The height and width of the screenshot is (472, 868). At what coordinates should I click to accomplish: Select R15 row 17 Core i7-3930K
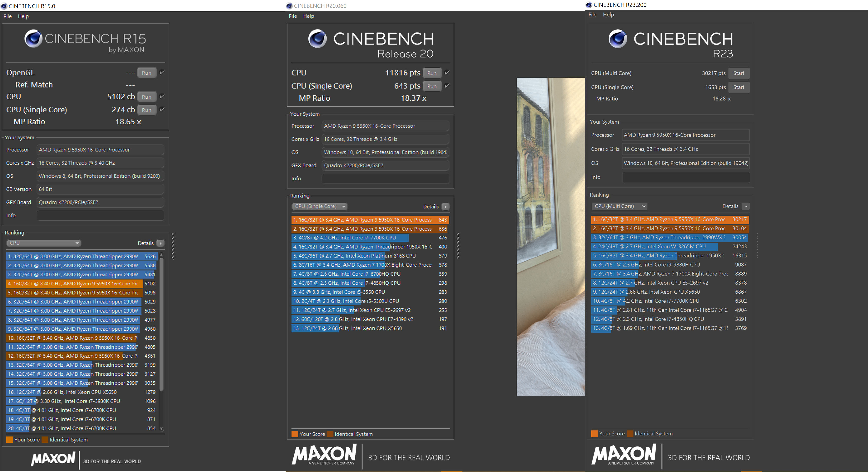82,401
